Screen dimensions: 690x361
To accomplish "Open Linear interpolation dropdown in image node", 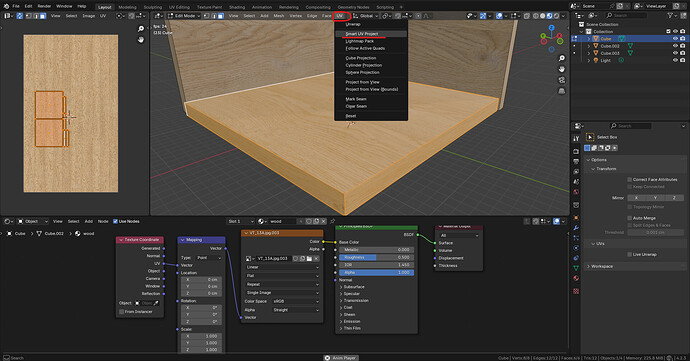I will click(x=282, y=267).
